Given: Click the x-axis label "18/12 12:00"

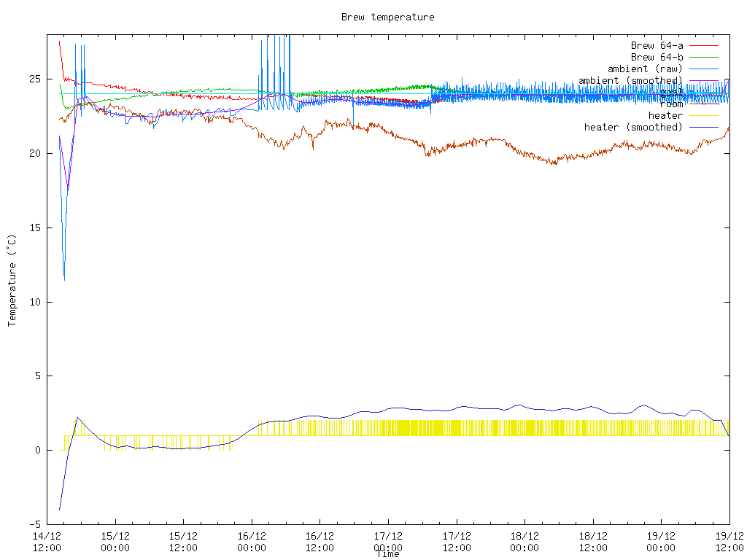Looking at the screenshot, I should [593, 542].
